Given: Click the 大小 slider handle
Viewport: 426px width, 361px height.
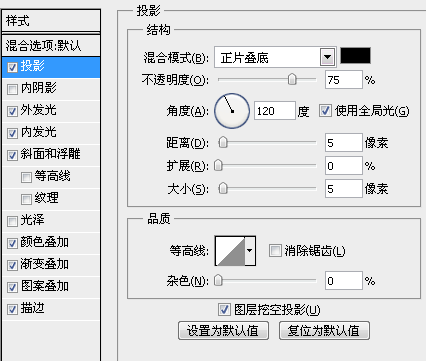Looking at the screenshot, I should [223, 188].
